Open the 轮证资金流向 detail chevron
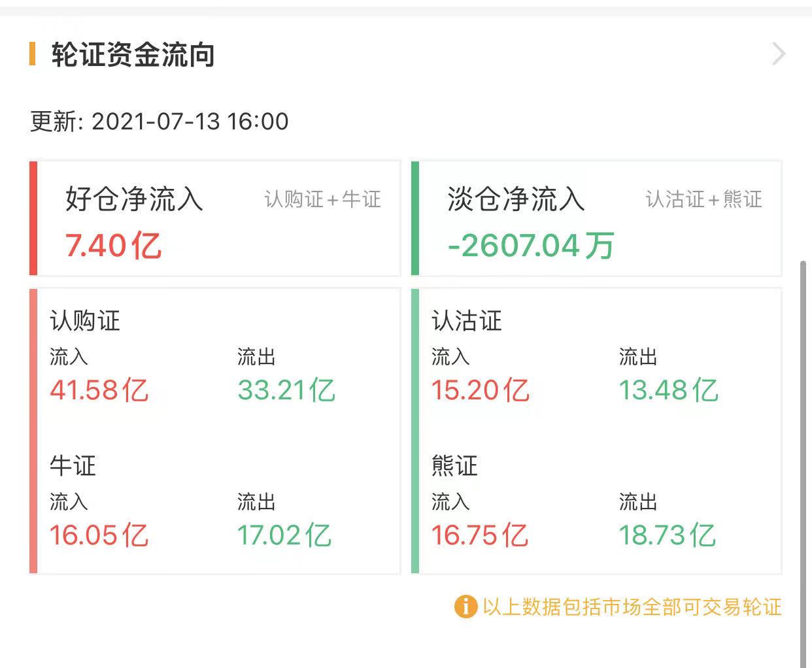812x668 pixels. click(778, 54)
